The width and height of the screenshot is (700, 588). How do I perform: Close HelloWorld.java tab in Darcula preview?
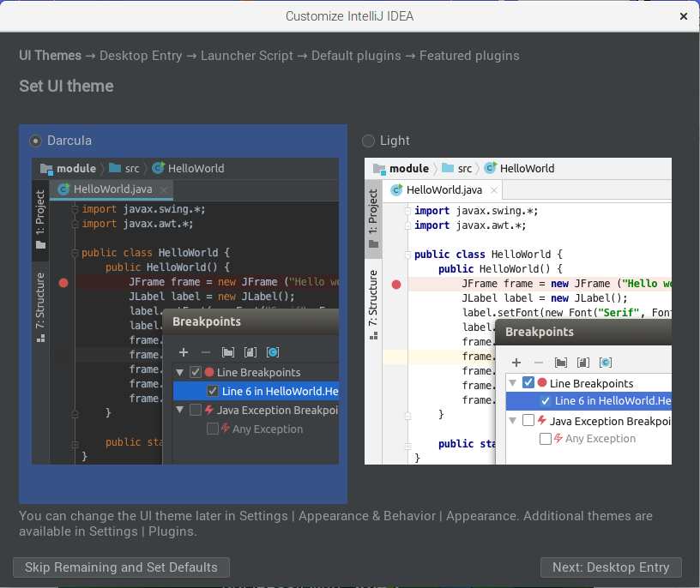click(164, 190)
